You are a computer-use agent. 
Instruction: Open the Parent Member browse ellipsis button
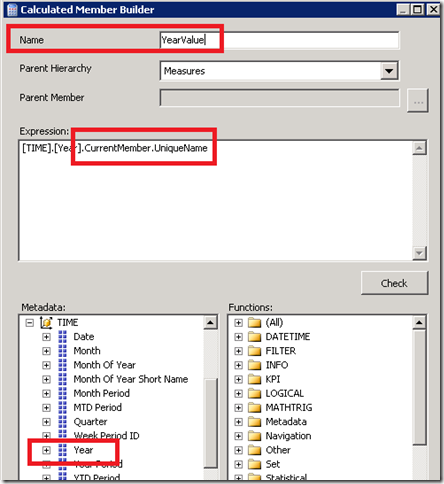pyautogui.click(x=418, y=100)
